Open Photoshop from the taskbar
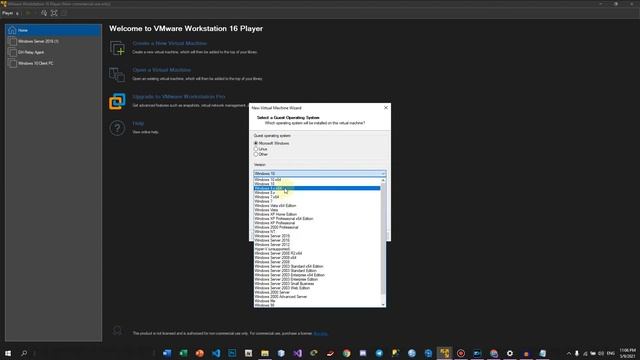The height and width of the screenshot is (360, 640). pyautogui.click(x=232, y=353)
